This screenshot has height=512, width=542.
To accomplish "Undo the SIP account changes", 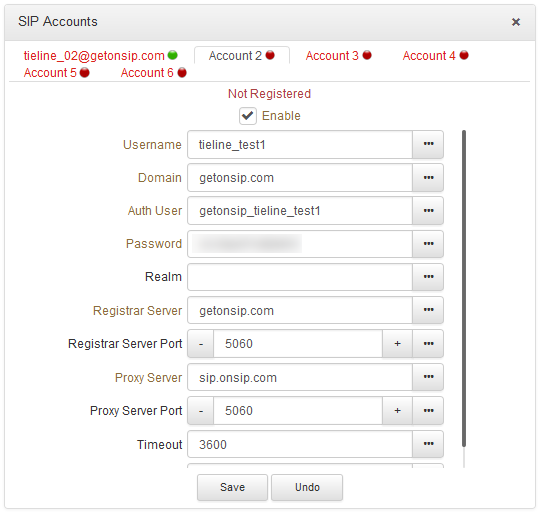I will click(307, 487).
